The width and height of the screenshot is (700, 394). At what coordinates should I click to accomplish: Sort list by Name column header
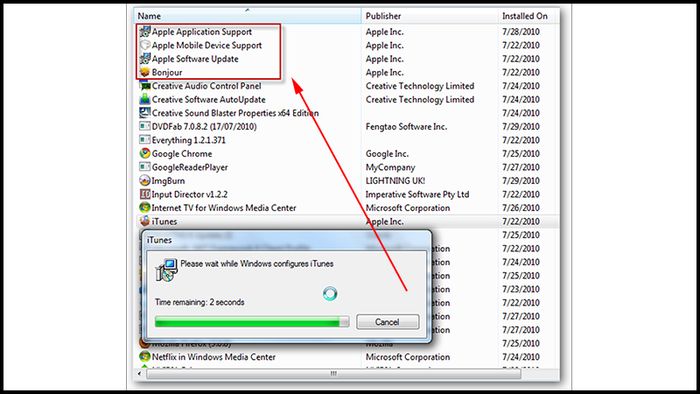pos(247,16)
